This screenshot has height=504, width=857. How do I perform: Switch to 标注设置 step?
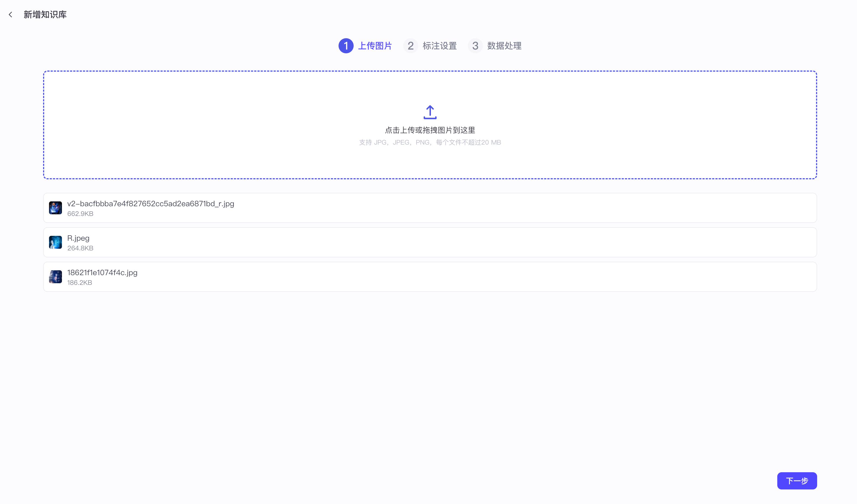click(x=439, y=46)
